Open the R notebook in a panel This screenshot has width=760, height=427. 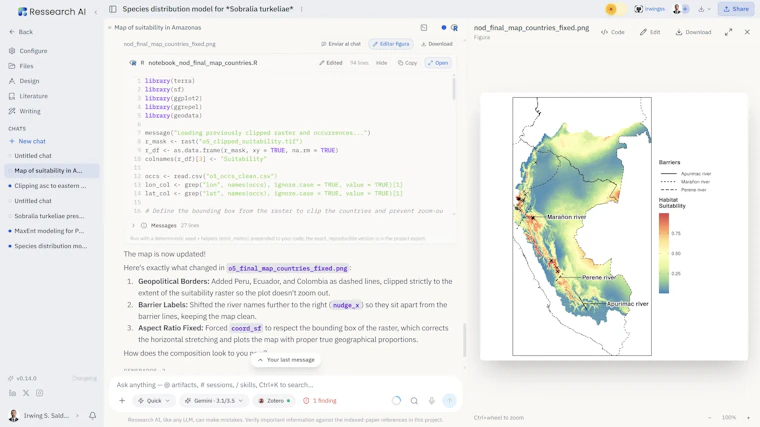coord(438,63)
